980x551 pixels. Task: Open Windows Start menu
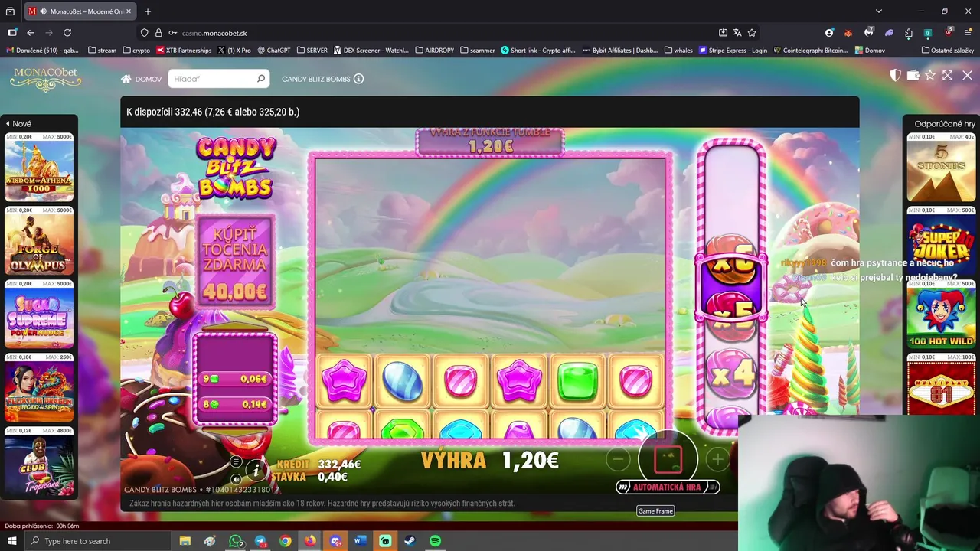(11, 541)
